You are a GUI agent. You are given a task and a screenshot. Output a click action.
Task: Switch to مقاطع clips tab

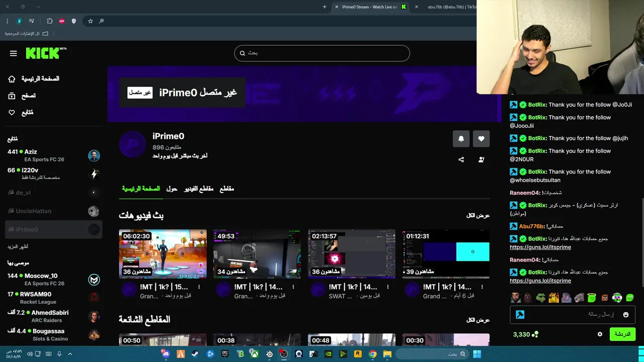pos(227,189)
